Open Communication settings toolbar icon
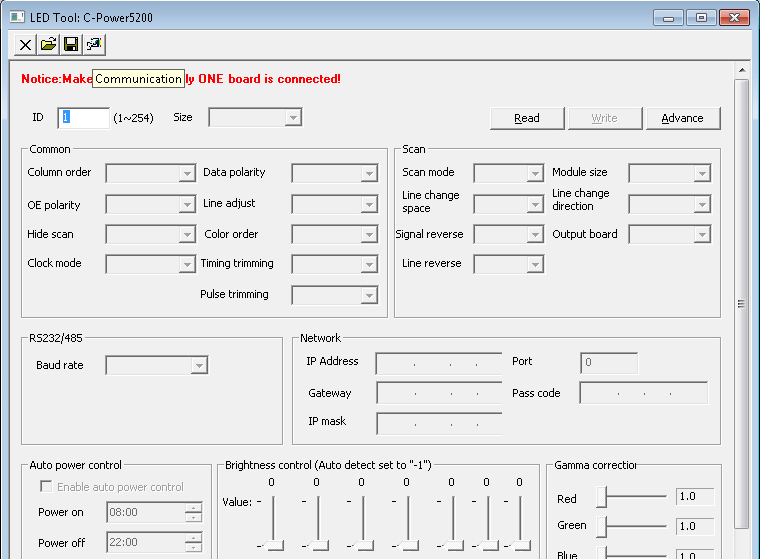 pos(94,45)
